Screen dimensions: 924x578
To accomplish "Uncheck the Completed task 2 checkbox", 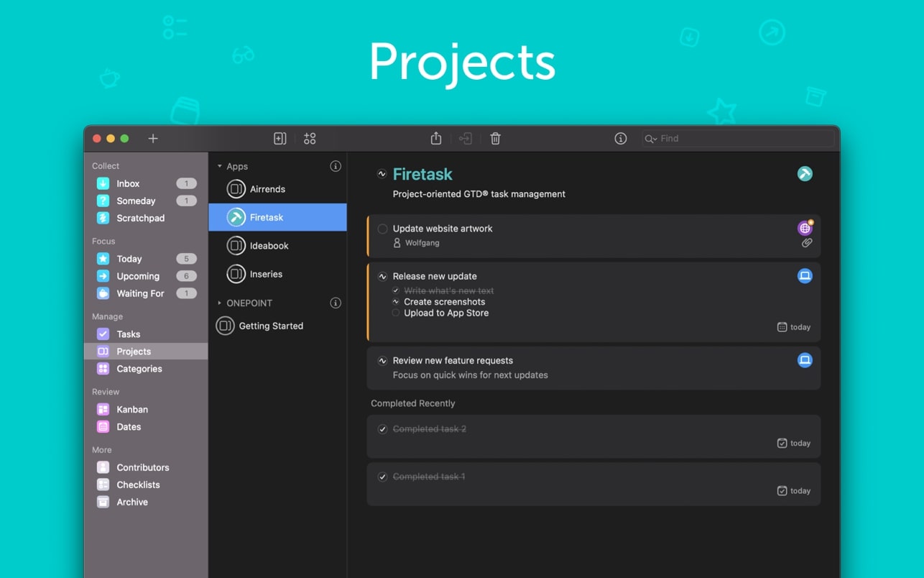I will tap(382, 429).
